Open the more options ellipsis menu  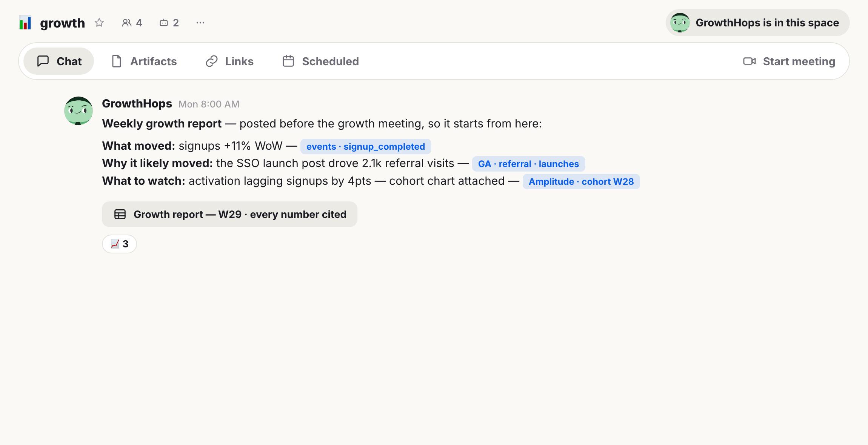coord(200,23)
